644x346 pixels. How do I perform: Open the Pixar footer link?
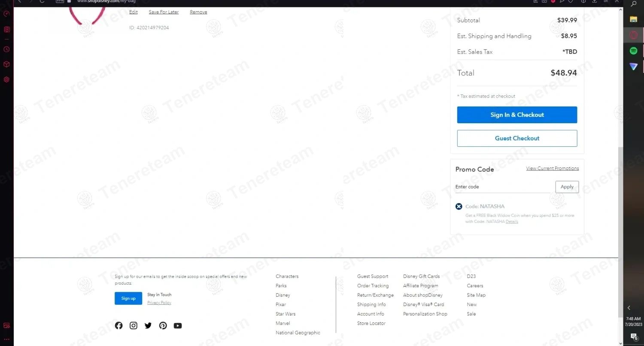[x=281, y=305]
